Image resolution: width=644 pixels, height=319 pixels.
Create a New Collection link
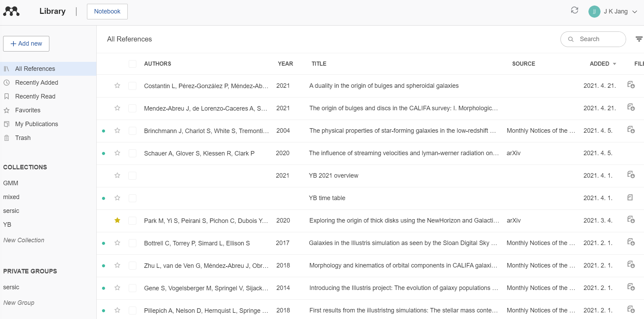24,240
